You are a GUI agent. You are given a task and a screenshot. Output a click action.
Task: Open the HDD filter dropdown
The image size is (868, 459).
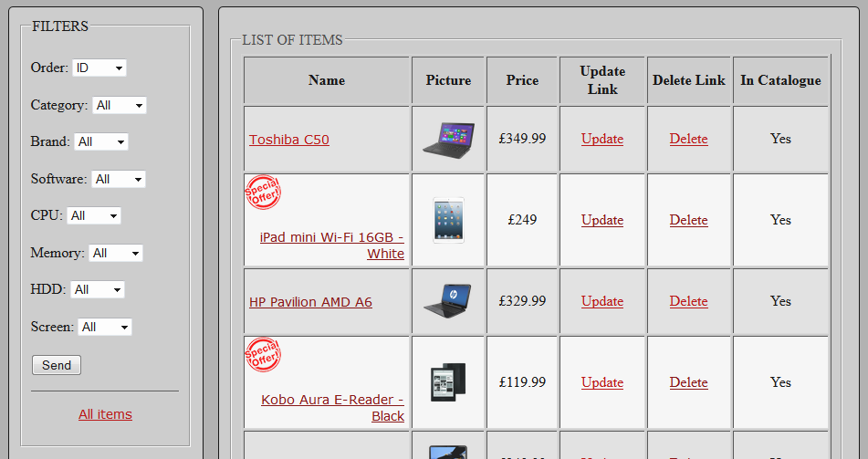click(97, 290)
